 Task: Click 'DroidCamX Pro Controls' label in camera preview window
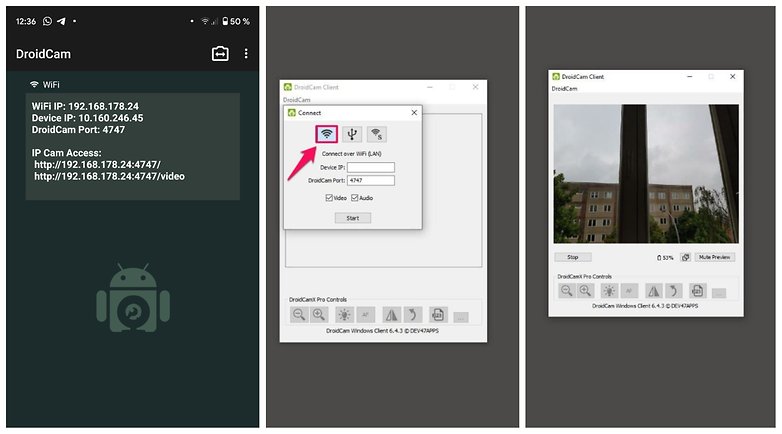584,276
